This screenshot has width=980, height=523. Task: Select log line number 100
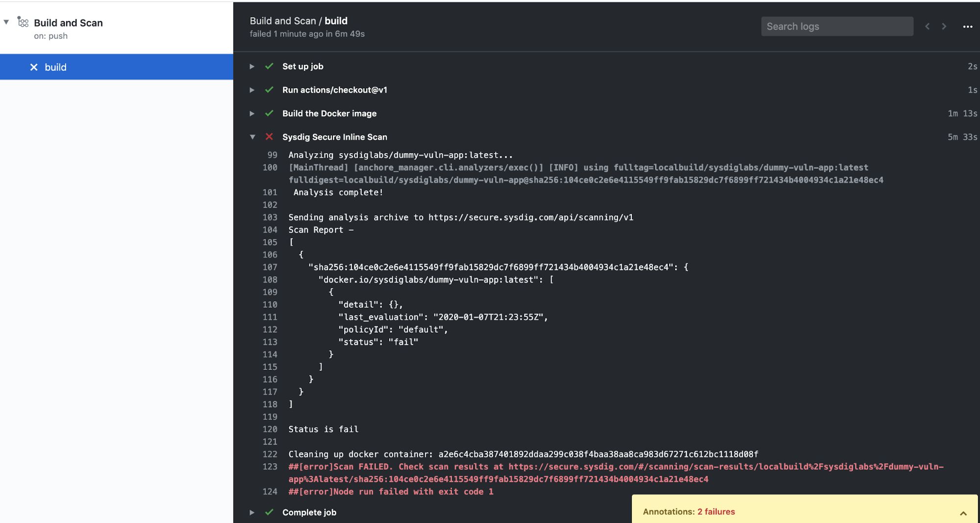(270, 167)
